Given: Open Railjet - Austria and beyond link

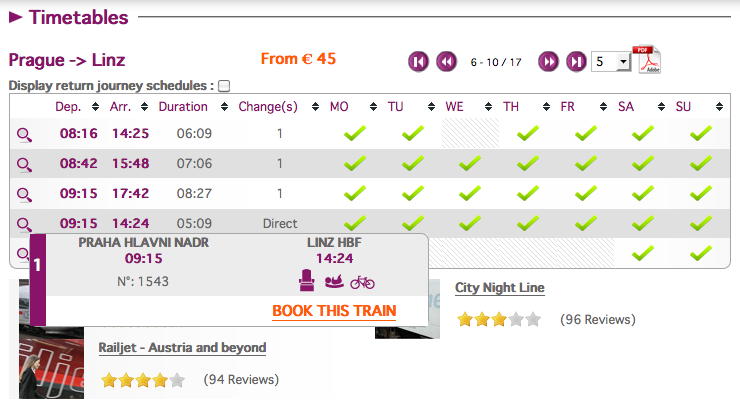Looking at the screenshot, I should pos(182,348).
